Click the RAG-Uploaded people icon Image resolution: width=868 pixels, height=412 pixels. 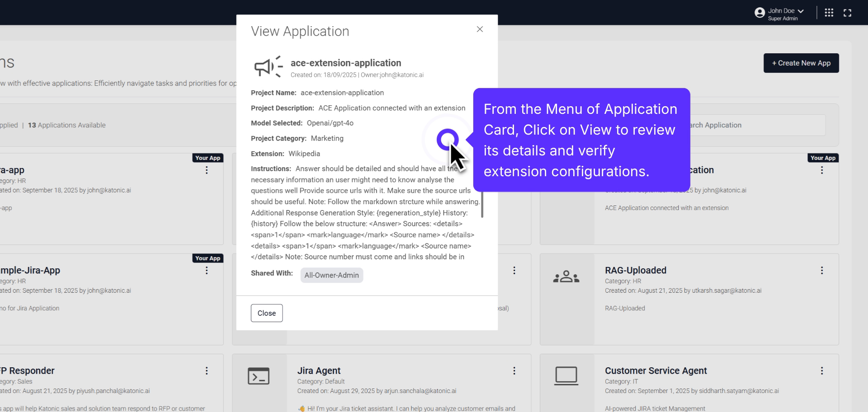(x=566, y=276)
